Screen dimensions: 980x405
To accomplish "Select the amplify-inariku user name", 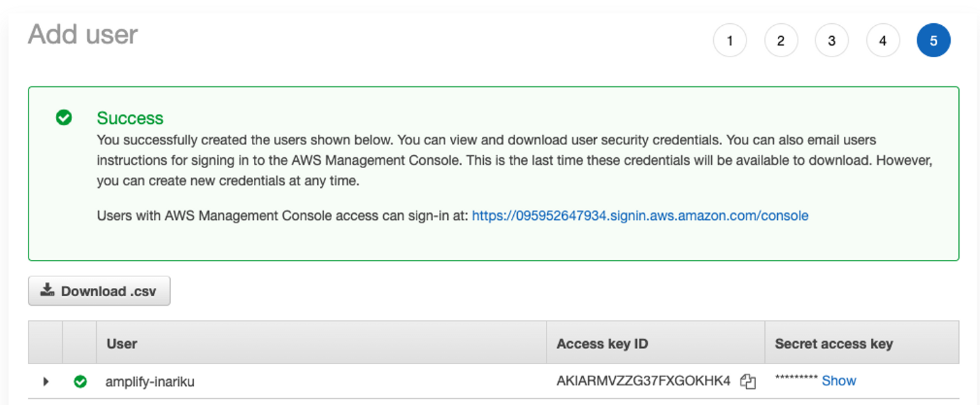I will (x=150, y=382).
